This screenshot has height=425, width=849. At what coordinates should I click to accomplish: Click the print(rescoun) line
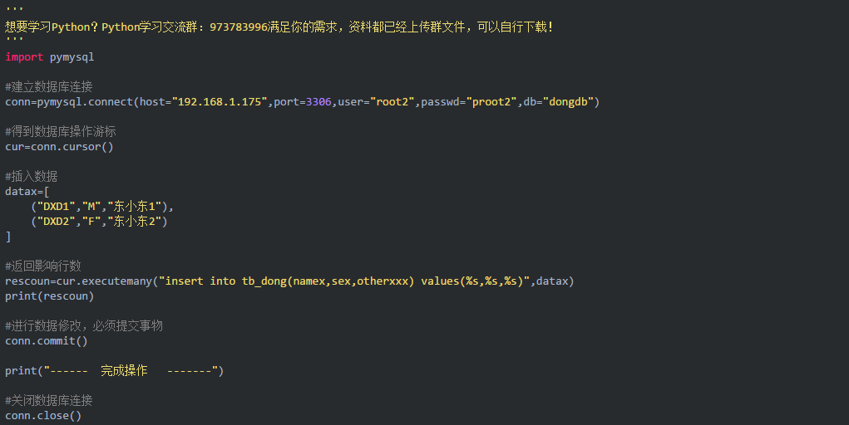pos(49,296)
